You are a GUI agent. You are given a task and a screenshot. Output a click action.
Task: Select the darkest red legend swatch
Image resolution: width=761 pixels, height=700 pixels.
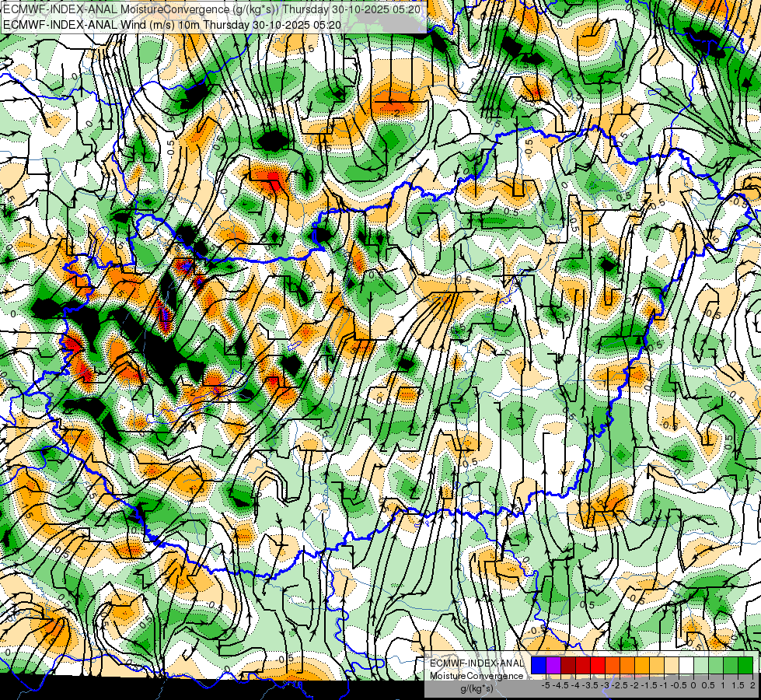click(x=568, y=665)
